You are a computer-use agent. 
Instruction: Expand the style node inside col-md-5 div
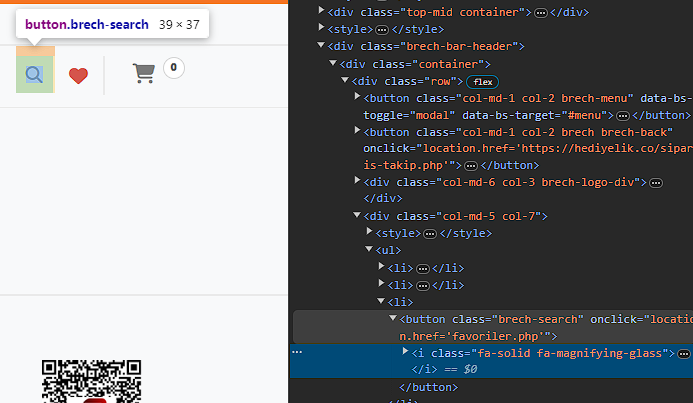369,231
